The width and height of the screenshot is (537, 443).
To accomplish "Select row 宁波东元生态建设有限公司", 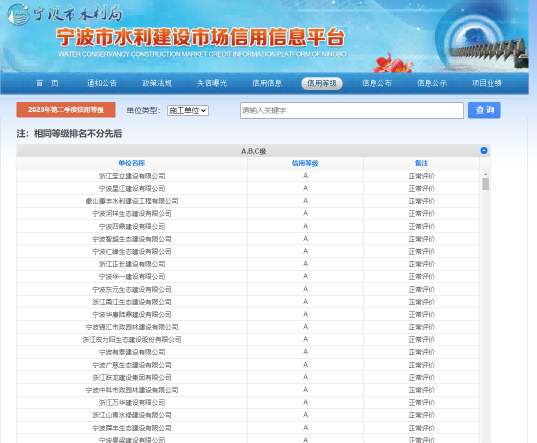I will click(x=248, y=289).
